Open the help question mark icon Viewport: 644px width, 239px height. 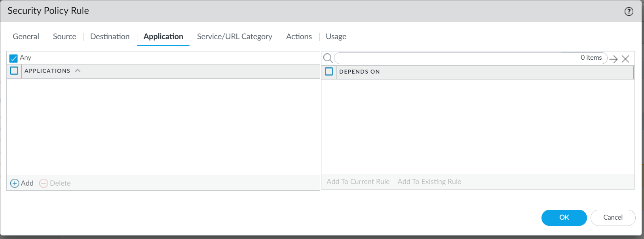click(x=629, y=11)
